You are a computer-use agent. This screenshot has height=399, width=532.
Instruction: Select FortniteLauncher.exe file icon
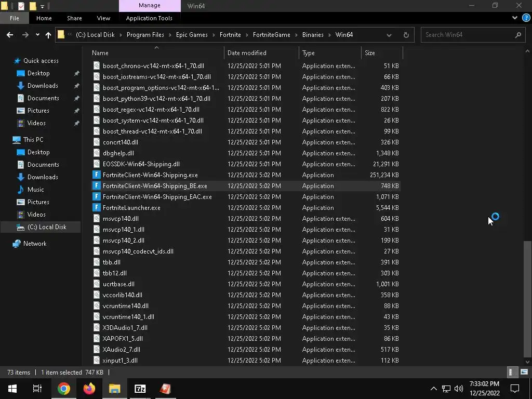pyautogui.click(x=97, y=208)
